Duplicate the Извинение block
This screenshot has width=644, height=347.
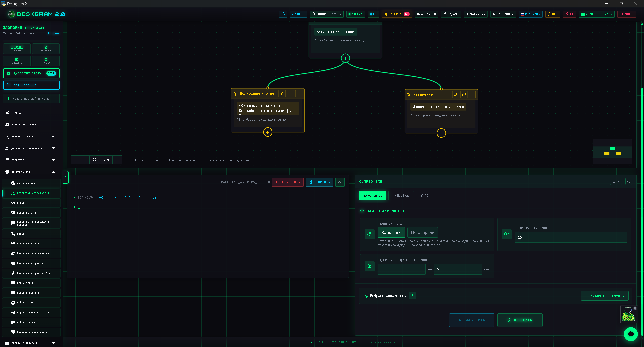(x=464, y=94)
